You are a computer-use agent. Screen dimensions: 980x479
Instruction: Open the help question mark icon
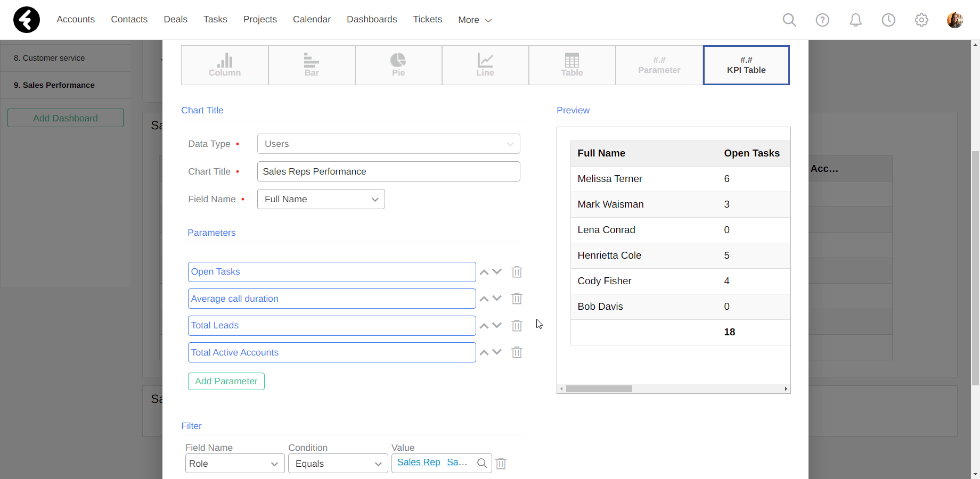click(822, 20)
